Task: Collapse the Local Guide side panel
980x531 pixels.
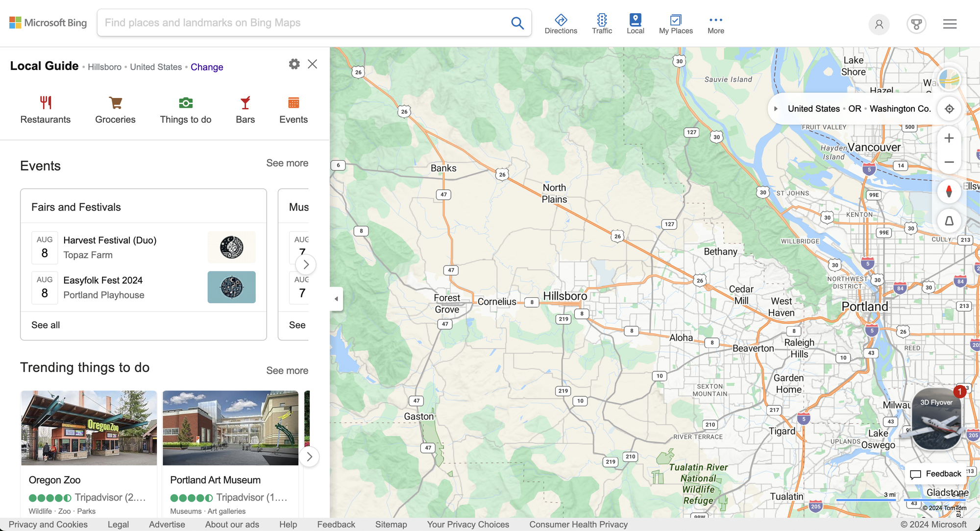Action: pyautogui.click(x=336, y=299)
